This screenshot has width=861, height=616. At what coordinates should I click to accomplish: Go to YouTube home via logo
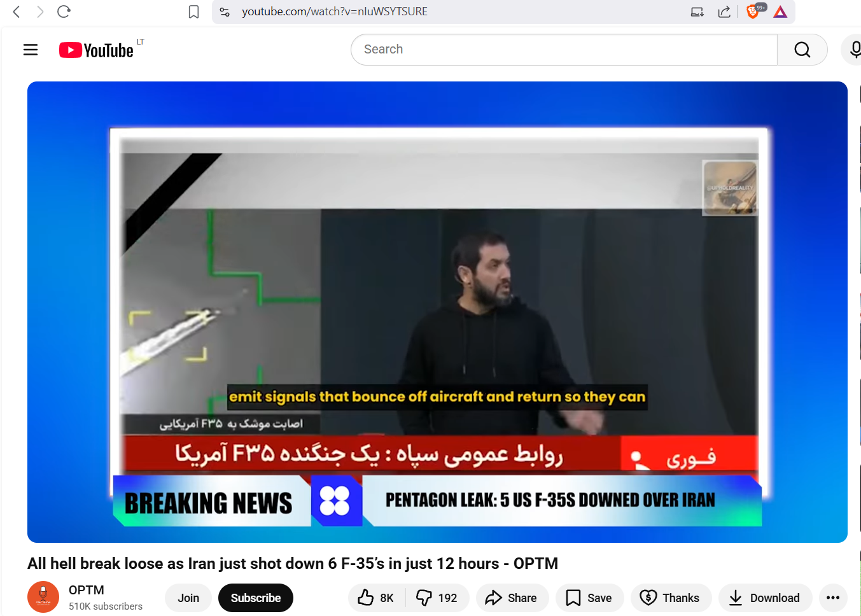pos(97,50)
